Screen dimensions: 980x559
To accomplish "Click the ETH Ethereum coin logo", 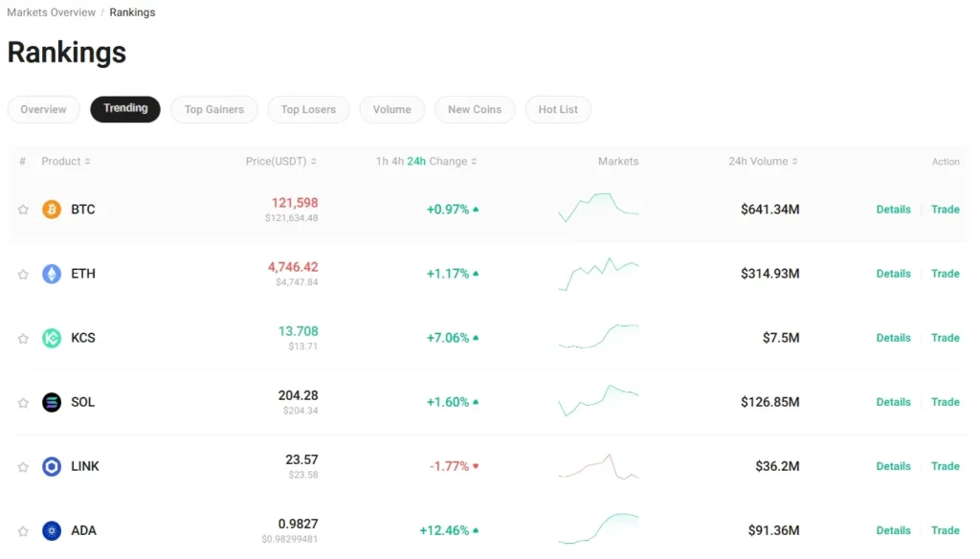I will (53, 273).
